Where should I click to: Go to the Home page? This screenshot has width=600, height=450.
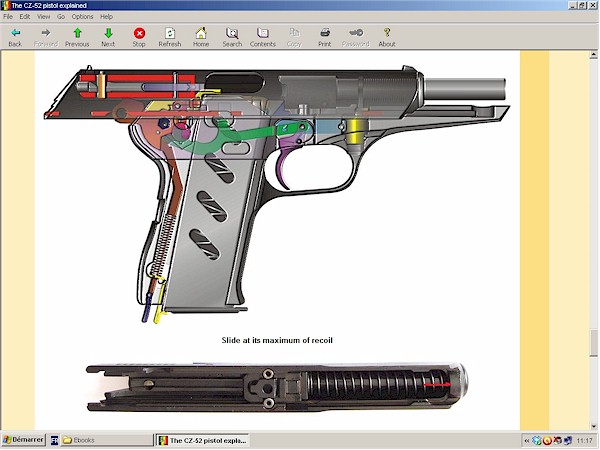201,37
